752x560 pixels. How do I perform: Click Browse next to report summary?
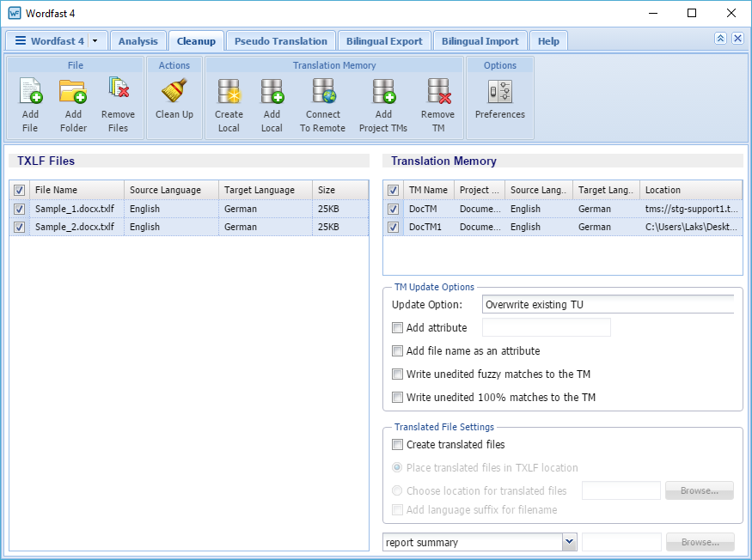point(700,542)
